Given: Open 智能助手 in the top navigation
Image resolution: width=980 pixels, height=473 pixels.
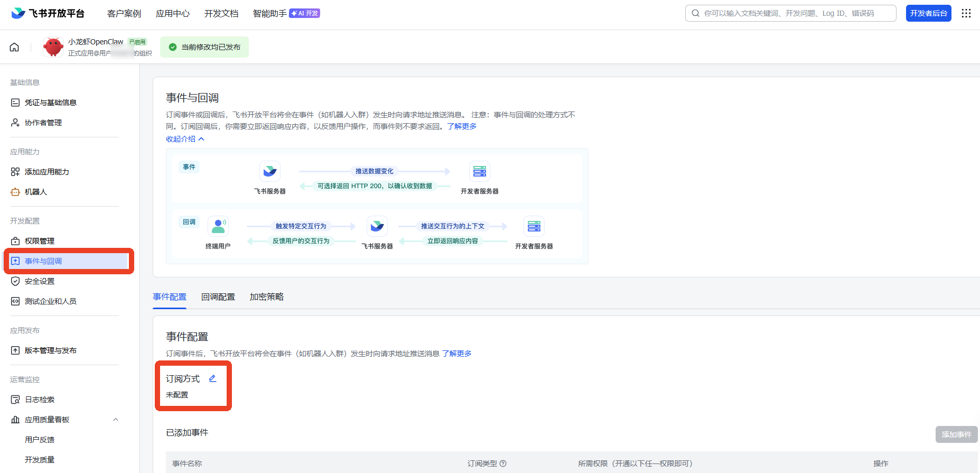Looking at the screenshot, I should (269, 13).
